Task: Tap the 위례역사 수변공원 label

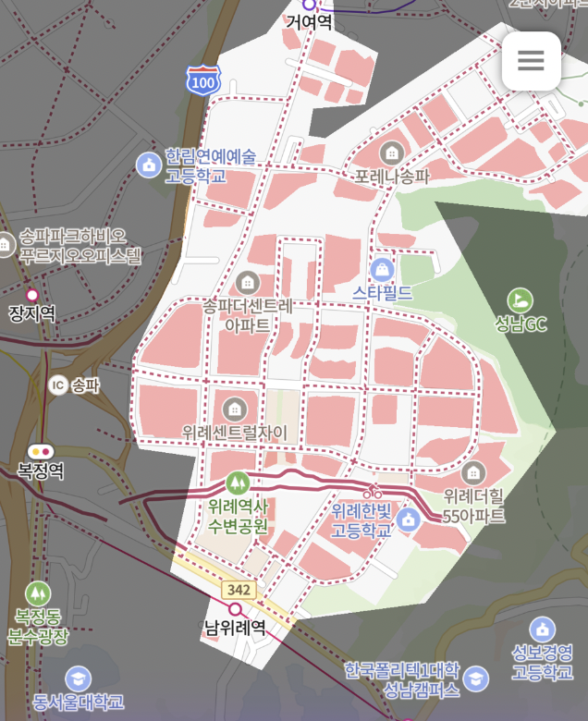Action: 238,517
